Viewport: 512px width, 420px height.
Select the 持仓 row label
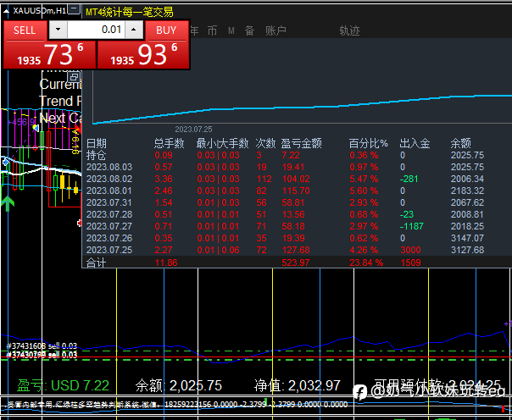coord(97,155)
